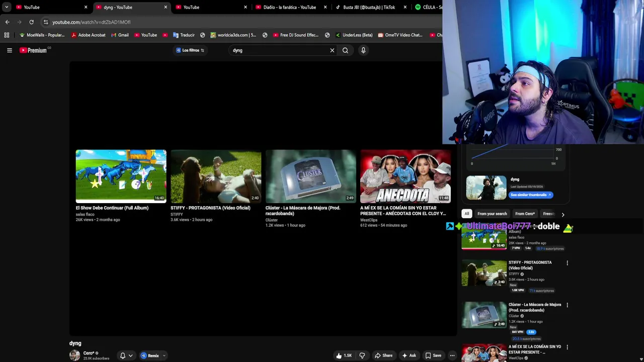The image size is (644, 362).
Task: Open the UnderLess (Beta) bookmark
Action: (x=354, y=35)
